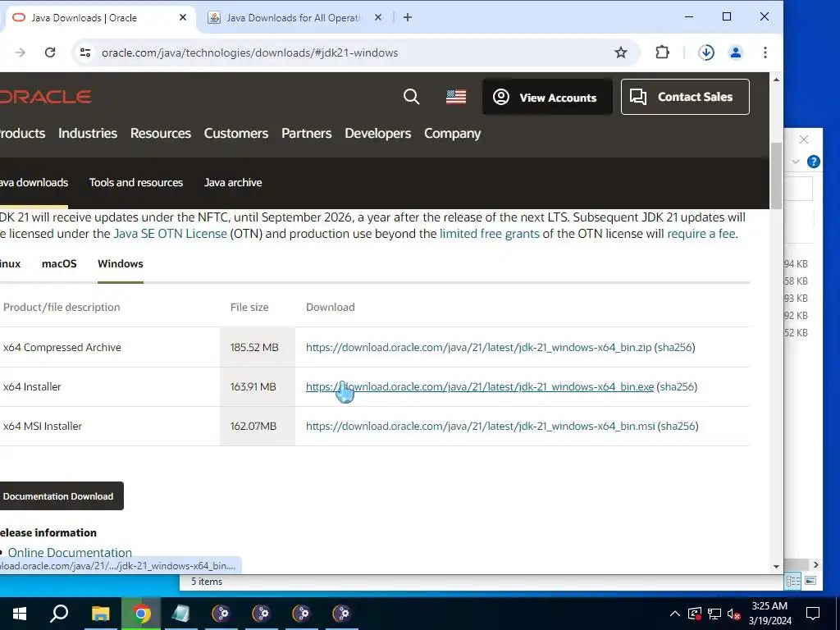Open the Oracle site search magnifier
840x630 pixels.
click(x=412, y=97)
